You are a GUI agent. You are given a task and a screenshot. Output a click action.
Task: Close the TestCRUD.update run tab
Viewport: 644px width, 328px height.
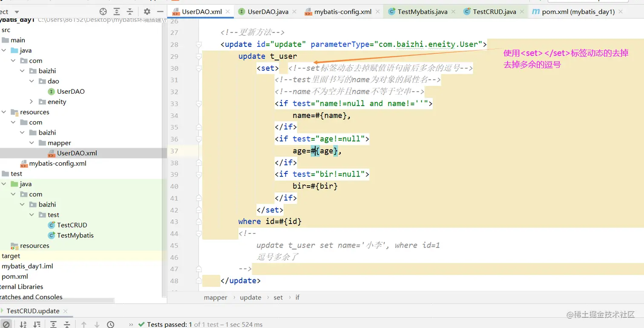tap(65, 311)
